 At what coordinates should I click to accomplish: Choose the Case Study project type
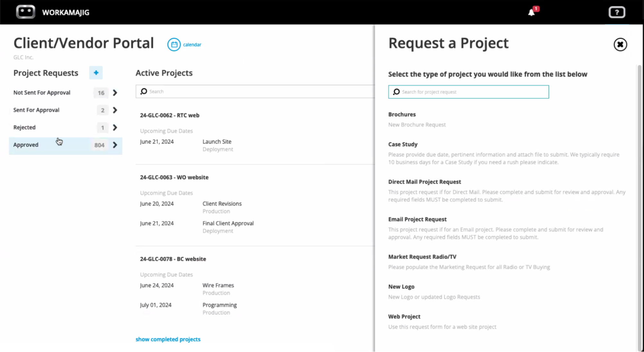click(x=403, y=144)
